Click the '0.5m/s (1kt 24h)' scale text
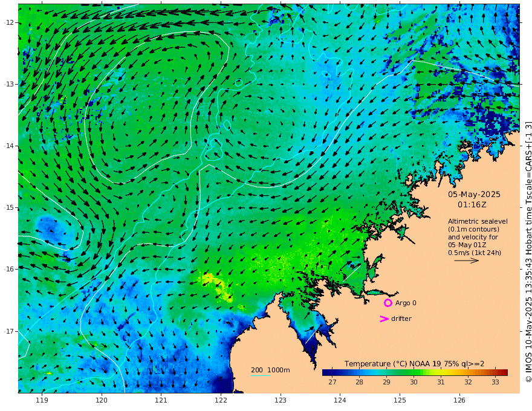The height and width of the screenshot is (411, 532). [x=475, y=253]
